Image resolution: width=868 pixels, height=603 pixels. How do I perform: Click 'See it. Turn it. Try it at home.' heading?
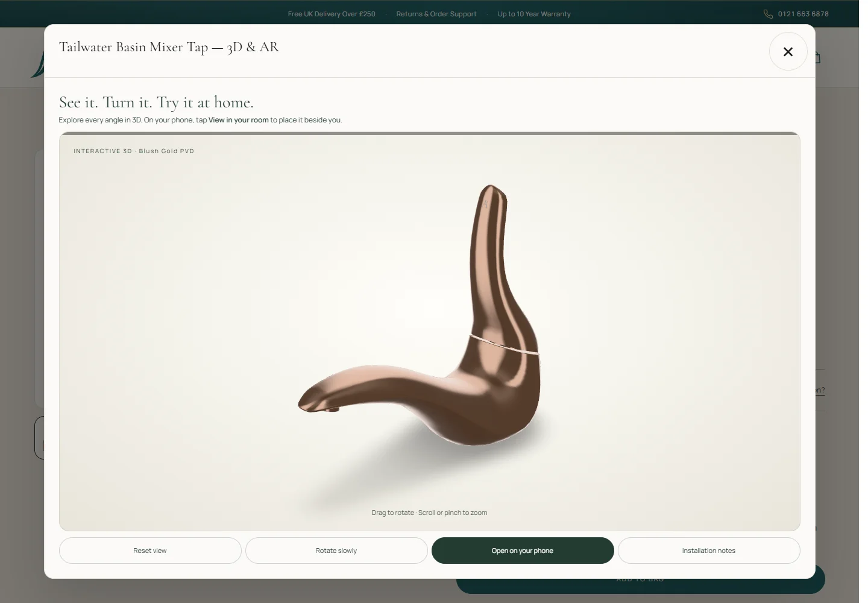[156, 103]
